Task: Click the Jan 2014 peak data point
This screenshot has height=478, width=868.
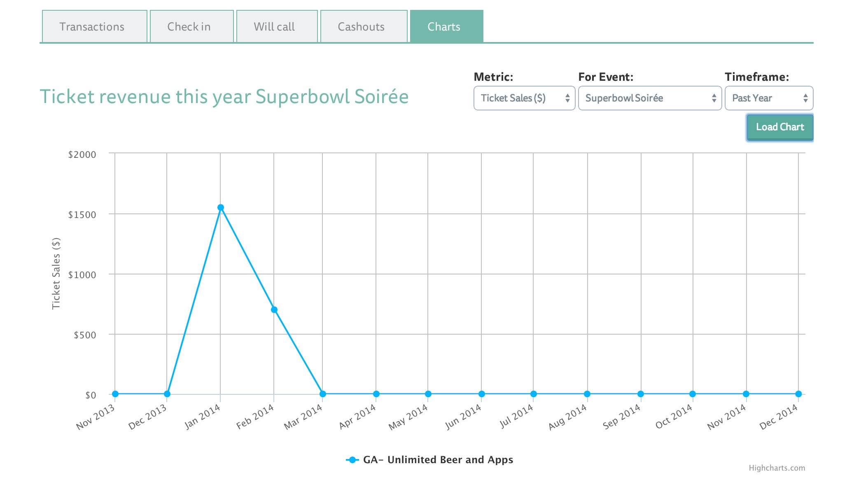Action: [x=221, y=208]
